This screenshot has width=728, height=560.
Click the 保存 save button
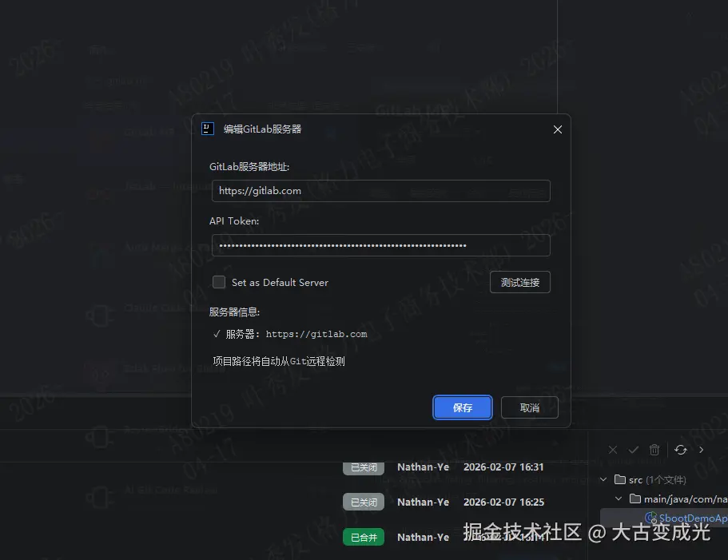(462, 407)
